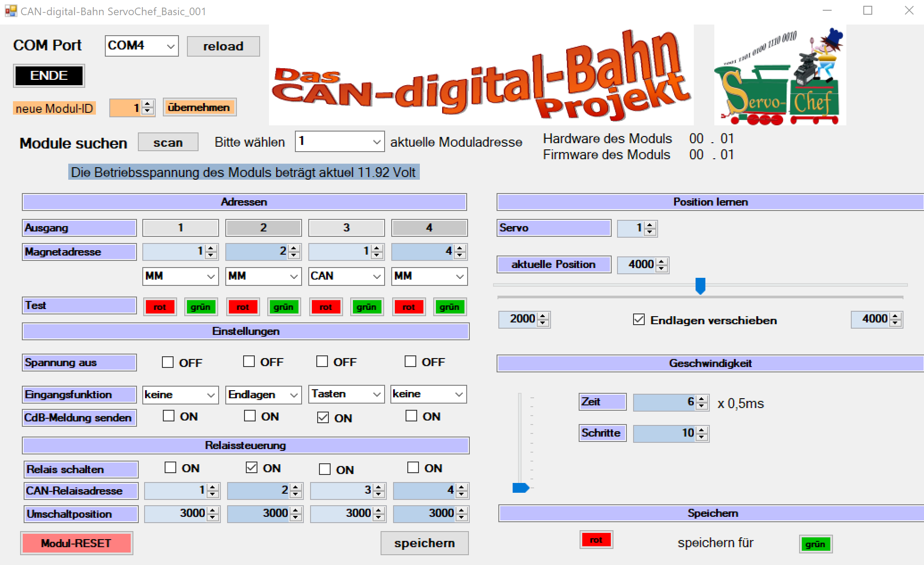Toggle Spannung aus OFF checkbox for output 1
The height and width of the screenshot is (565, 924).
pyautogui.click(x=168, y=362)
